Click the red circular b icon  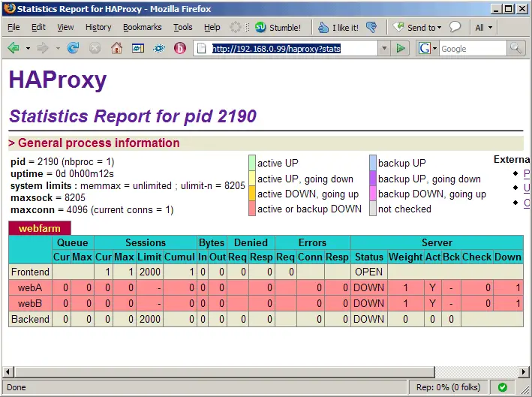[x=180, y=48]
